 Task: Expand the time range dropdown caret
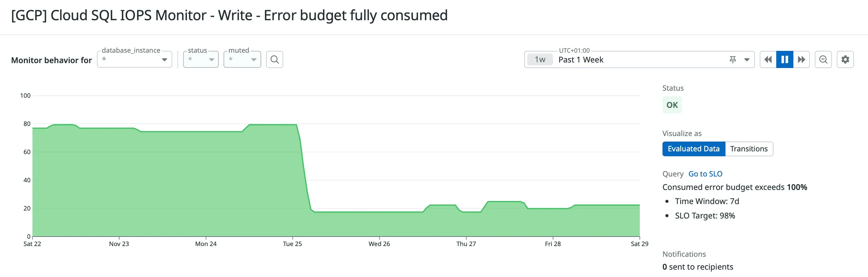pyautogui.click(x=747, y=59)
